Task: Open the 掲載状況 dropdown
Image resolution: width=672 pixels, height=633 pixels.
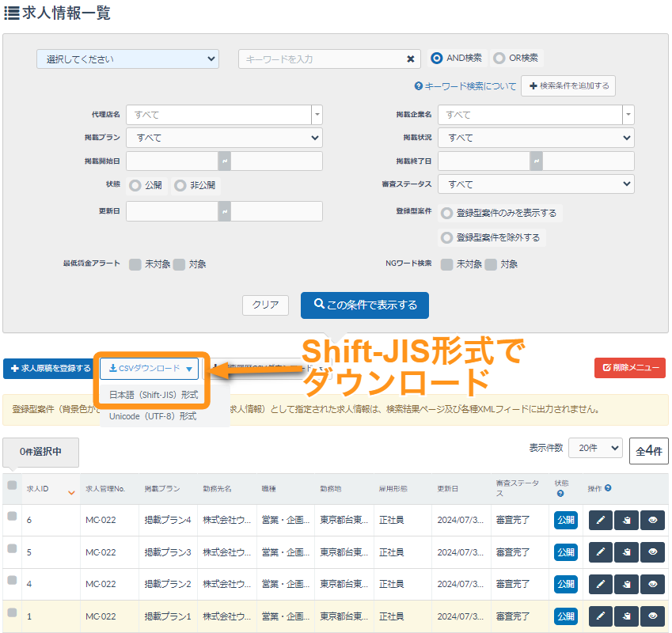Action: pos(536,138)
